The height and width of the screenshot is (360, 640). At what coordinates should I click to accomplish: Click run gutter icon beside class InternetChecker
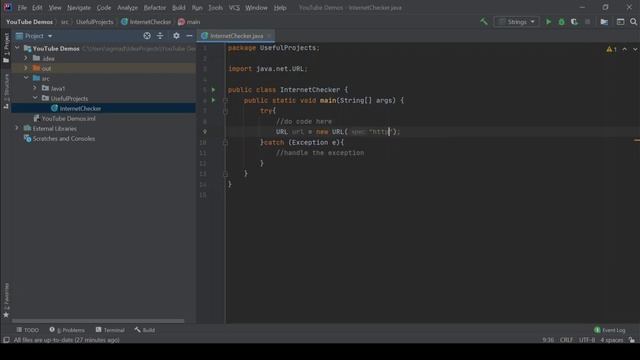213,89
